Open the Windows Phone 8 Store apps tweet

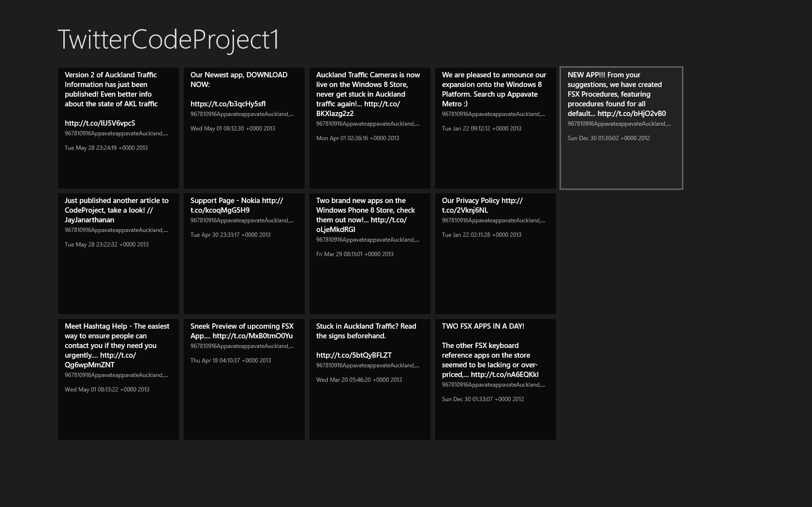pyautogui.click(x=370, y=254)
